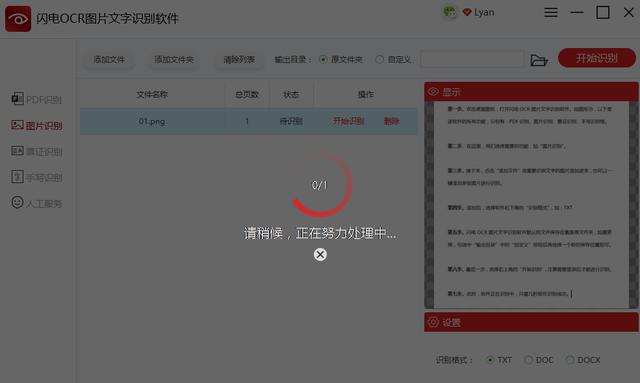The height and width of the screenshot is (383, 640).
Task: Select the 手写识别 sidebar icon
Action: coord(17,177)
